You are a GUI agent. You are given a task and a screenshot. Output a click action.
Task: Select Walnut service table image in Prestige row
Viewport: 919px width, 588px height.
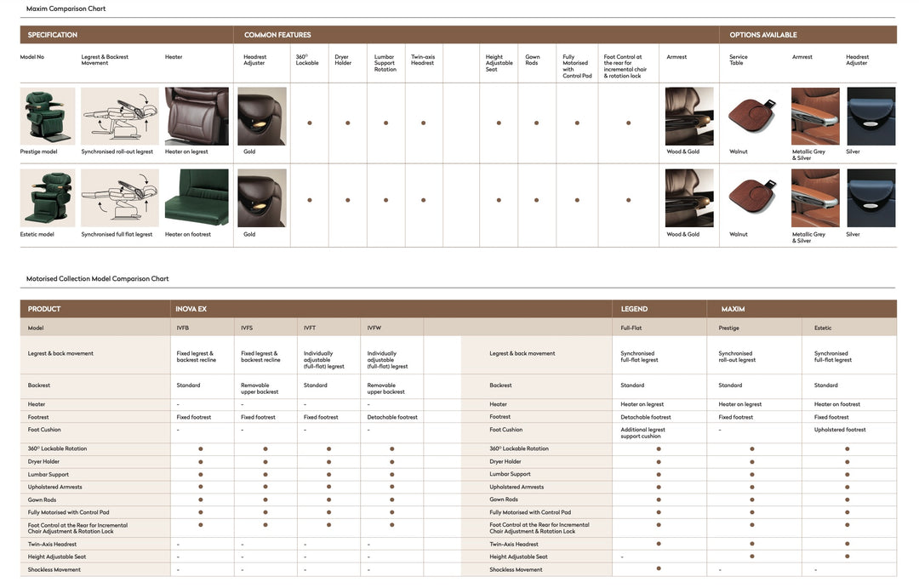752,114
